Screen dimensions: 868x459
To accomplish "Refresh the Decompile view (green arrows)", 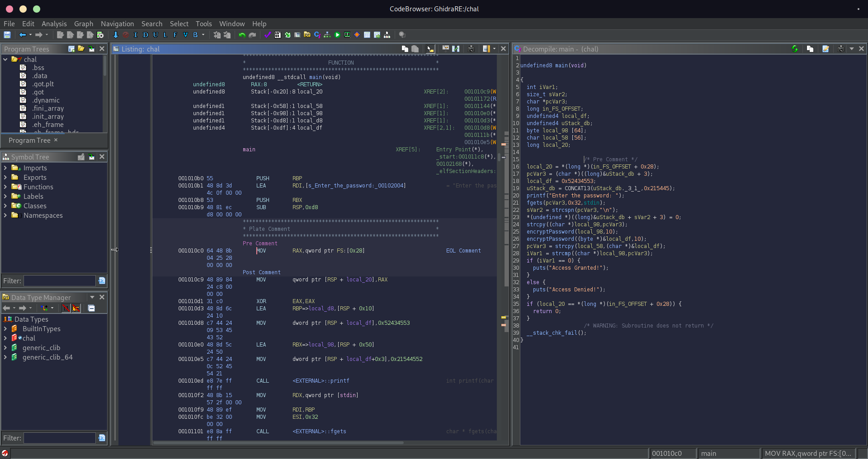I will pyautogui.click(x=795, y=49).
